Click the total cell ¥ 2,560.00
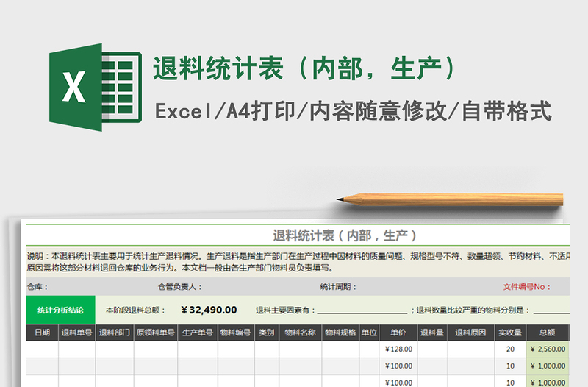 point(548,349)
